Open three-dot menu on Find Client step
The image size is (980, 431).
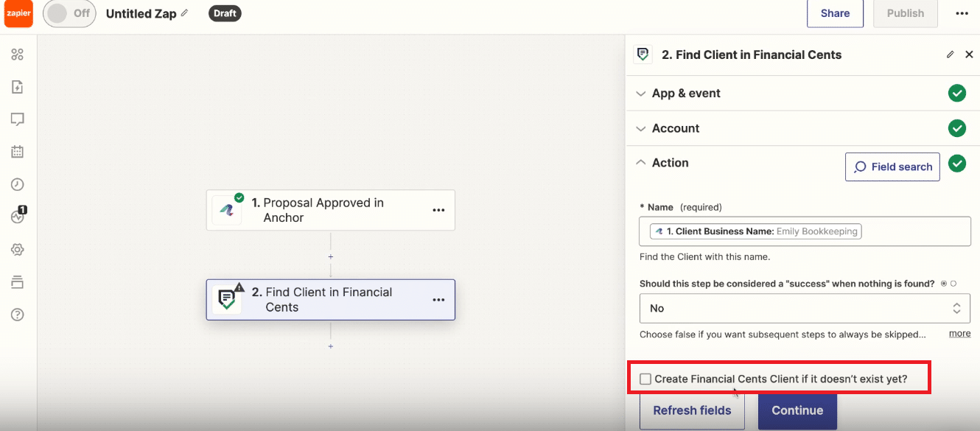(438, 300)
